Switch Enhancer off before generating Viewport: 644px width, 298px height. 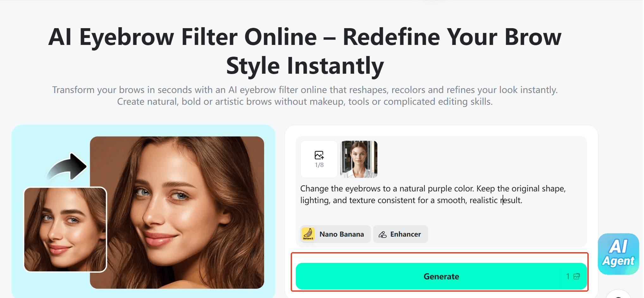tap(400, 234)
